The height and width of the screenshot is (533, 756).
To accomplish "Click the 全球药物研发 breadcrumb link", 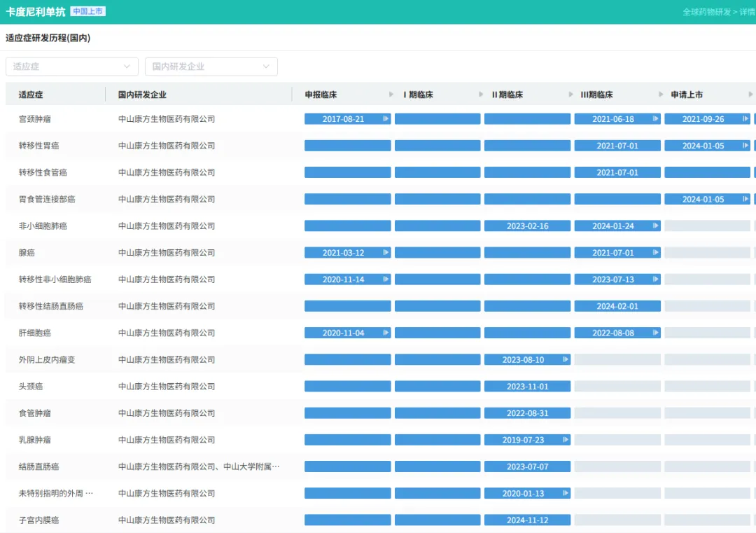I will coord(706,12).
